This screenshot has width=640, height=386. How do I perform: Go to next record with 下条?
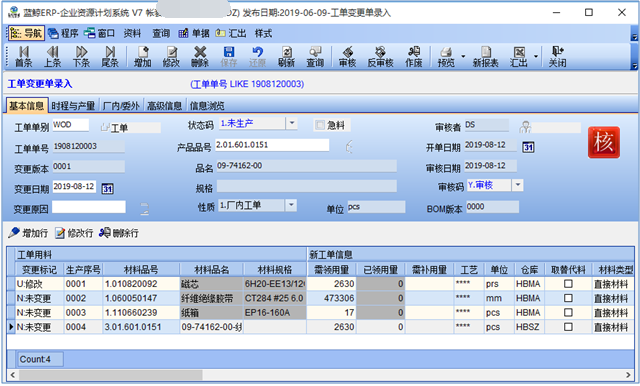point(81,56)
